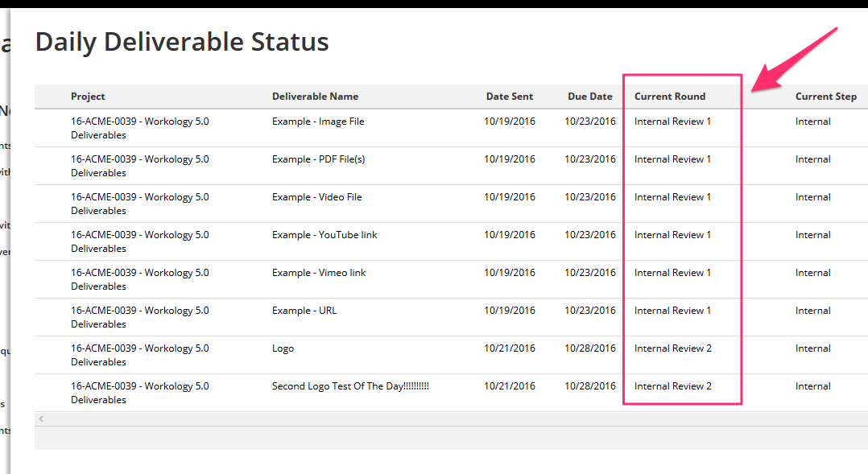Open the Example - URL deliverable
Image resolution: width=868 pixels, height=474 pixels.
point(304,311)
